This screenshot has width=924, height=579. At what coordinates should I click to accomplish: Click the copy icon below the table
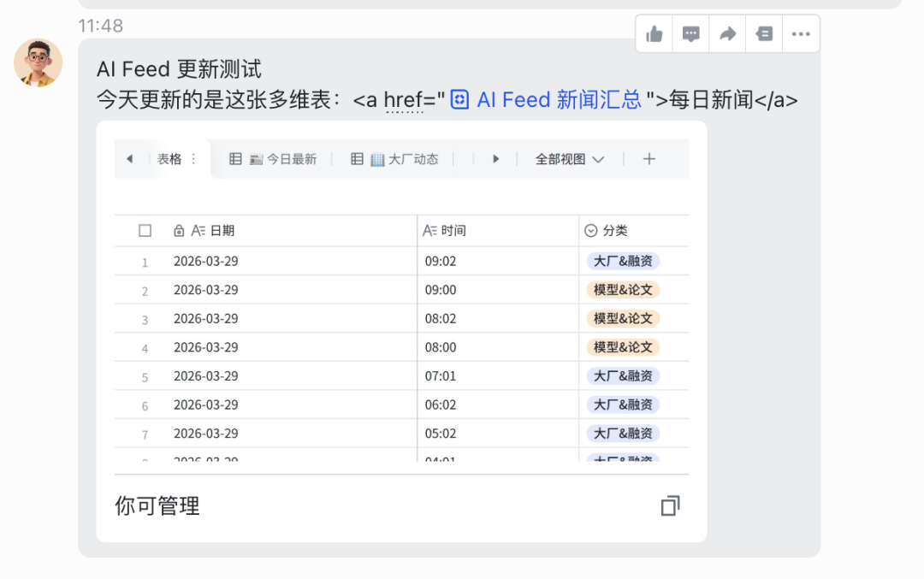pyautogui.click(x=670, y=505)
